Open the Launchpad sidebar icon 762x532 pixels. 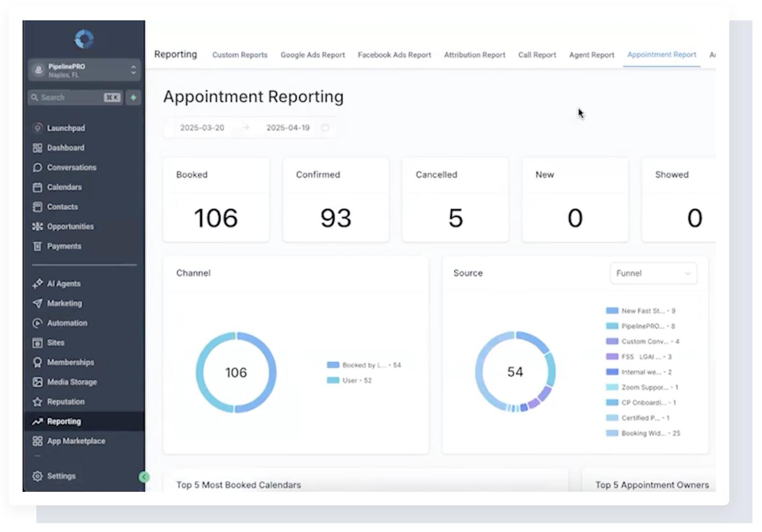(x=37, y=128)
